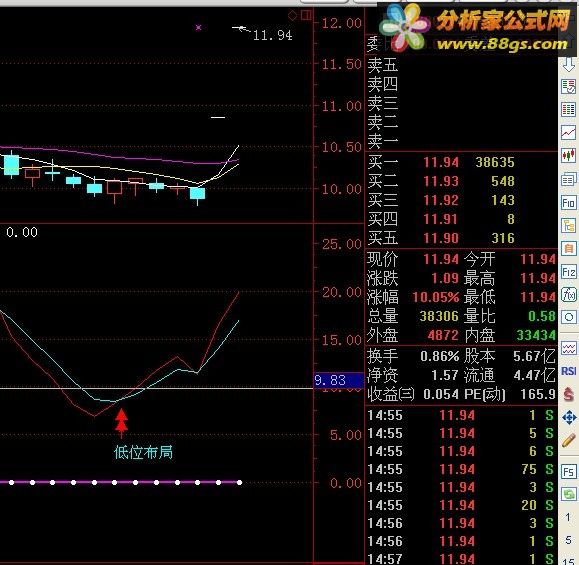Select the 买一 bid row price 11.94
Image resolution: width=579 pixels, height=565 pixels.
tap(441, 162)
